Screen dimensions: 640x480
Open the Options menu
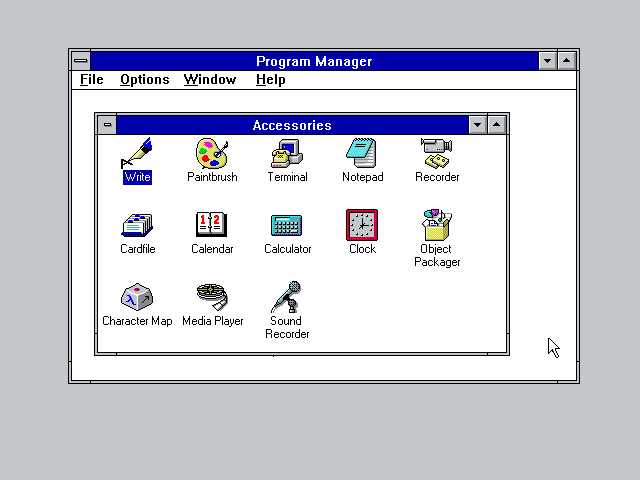click(144, 80)
